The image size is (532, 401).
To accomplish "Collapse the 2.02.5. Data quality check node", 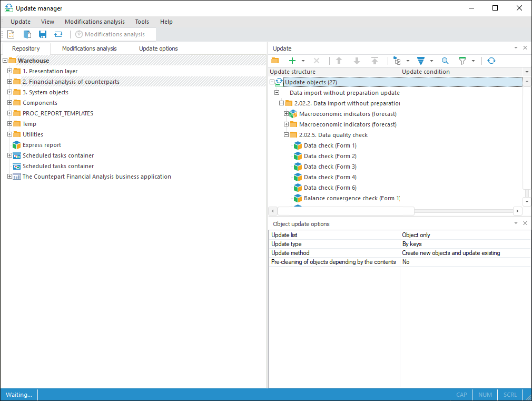I will 287,135.
